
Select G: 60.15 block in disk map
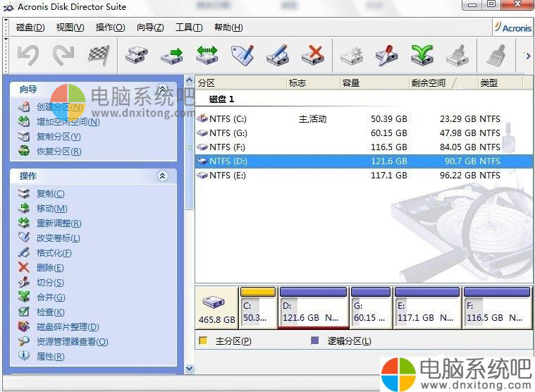[x=371, y=308]
